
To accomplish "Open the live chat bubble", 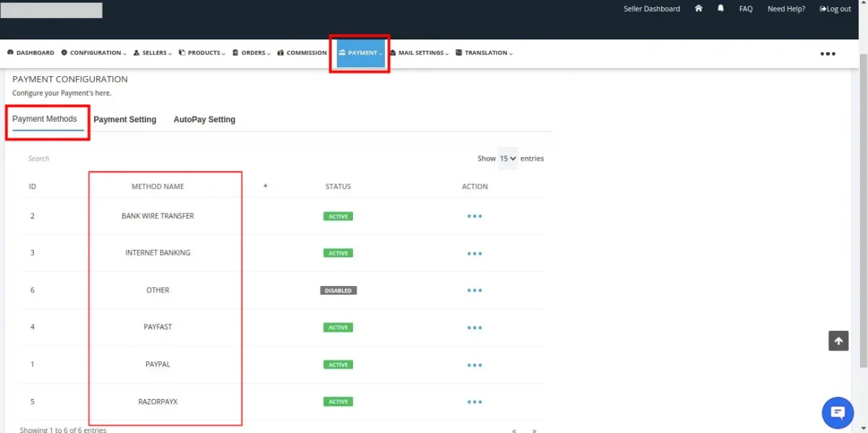I will point(837,412).
